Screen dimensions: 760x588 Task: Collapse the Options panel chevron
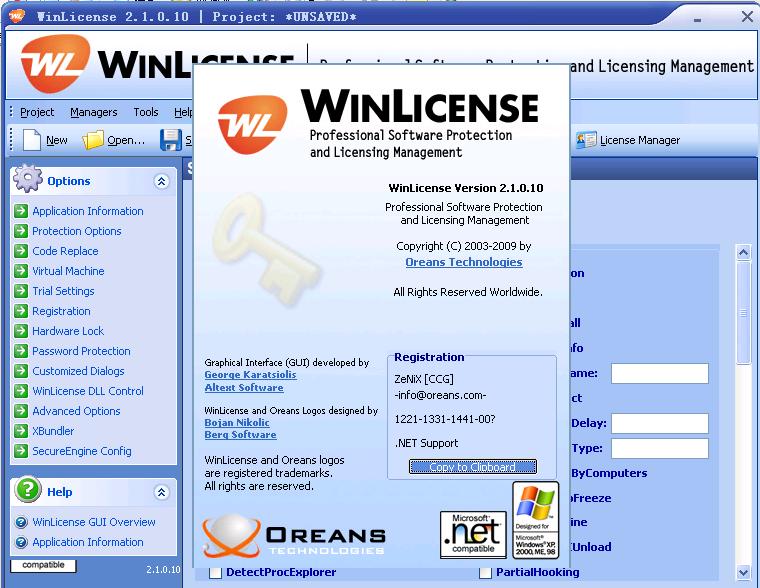[x=161, y=181]
